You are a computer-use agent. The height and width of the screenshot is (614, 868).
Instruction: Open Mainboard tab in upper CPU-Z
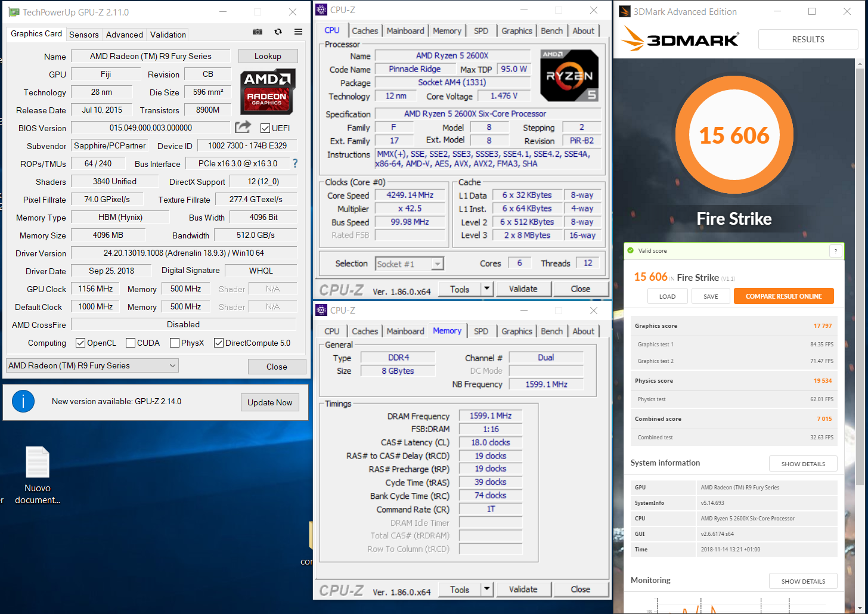[405, 31]
